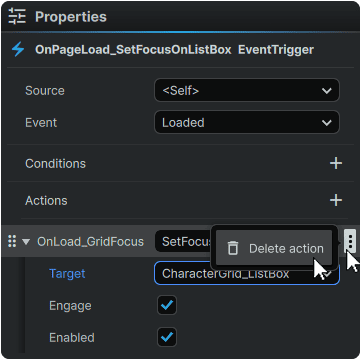Click the Source property label
361x360 pixels.
45,91
